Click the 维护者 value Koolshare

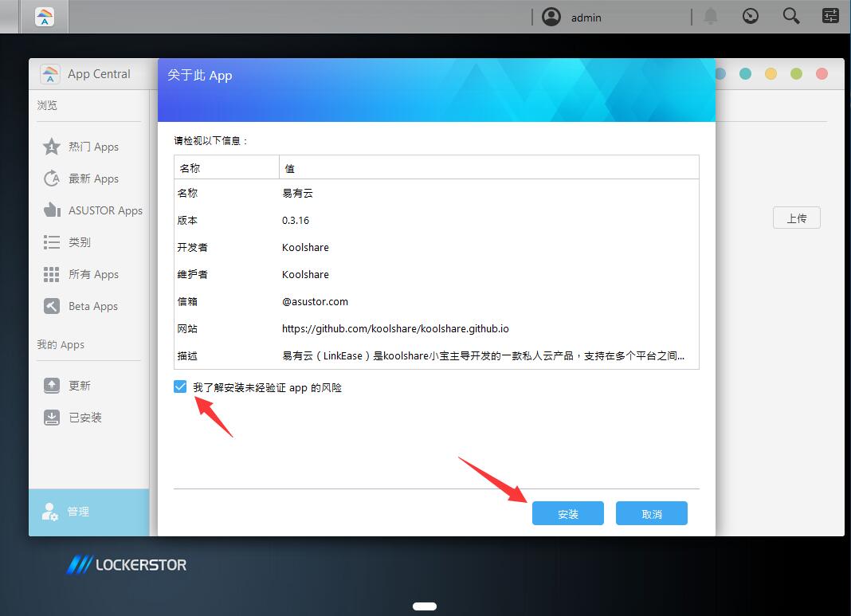point(305,275)
